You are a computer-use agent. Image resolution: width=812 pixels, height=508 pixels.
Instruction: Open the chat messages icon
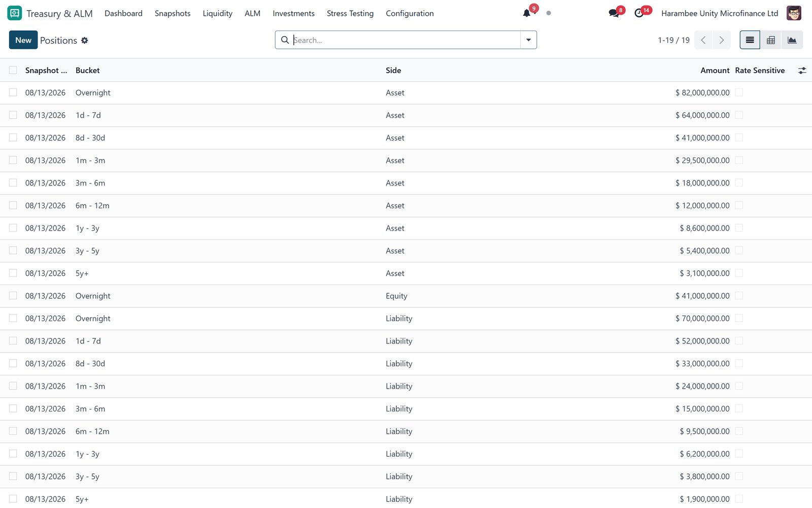(614, 13)
